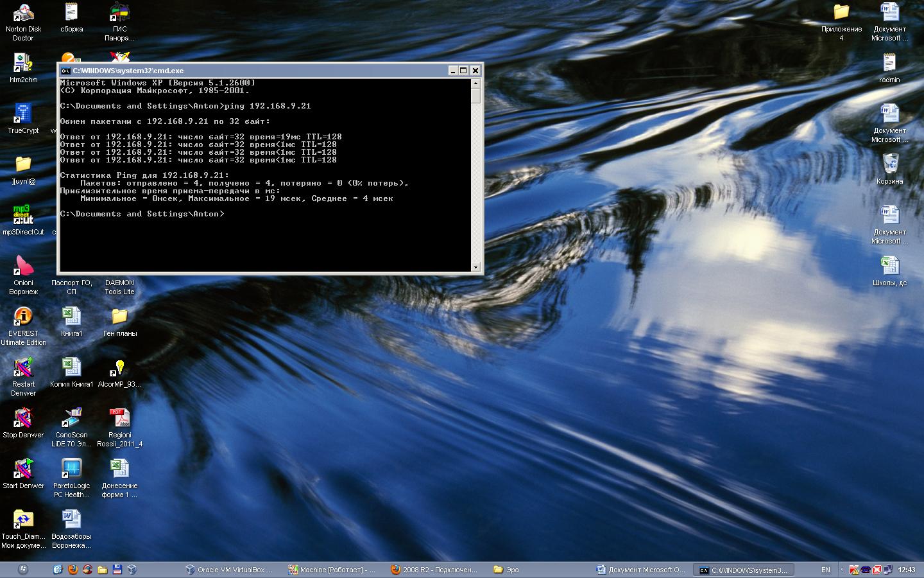The width and height of the screenshot is (924, 578).
Task: Open the Школы, дс Excel file
Action: coord(889,267)
